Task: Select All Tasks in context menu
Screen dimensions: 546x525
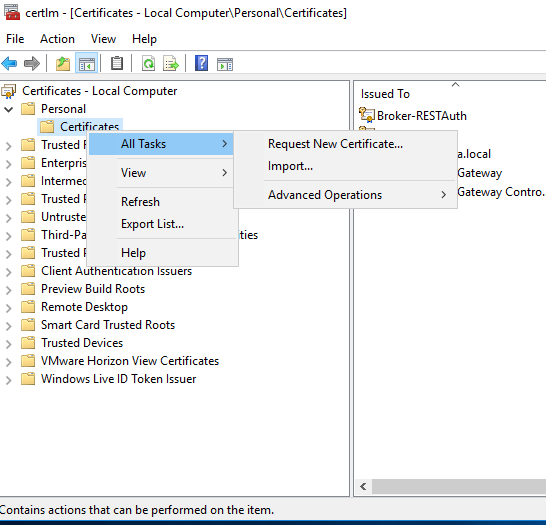Action: point(161,144)
